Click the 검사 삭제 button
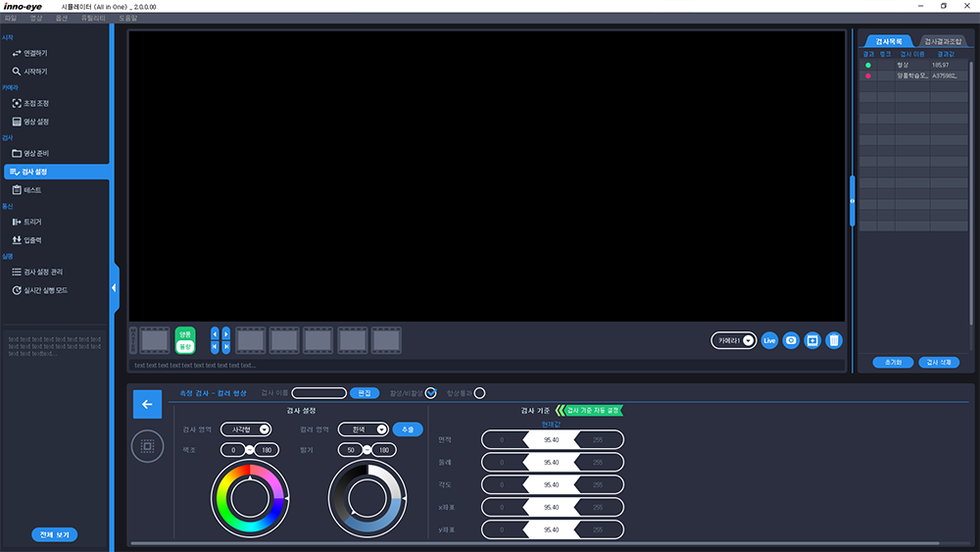 pos(939,363)
